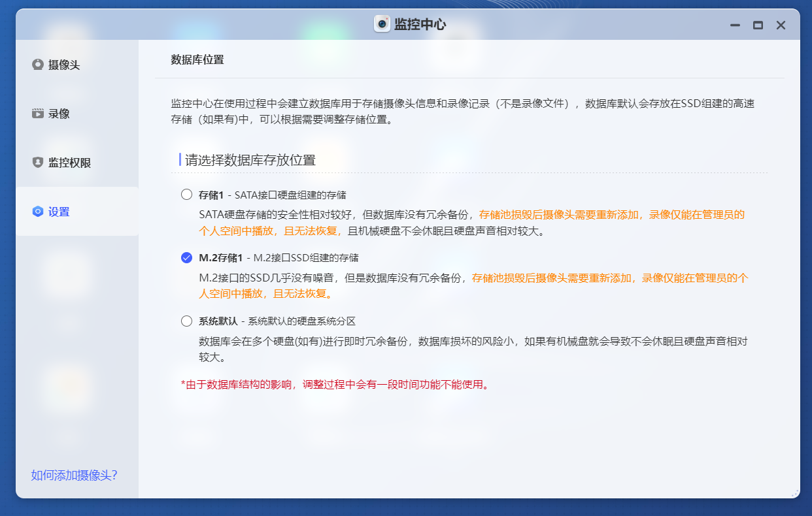Click the film clapper icon beside 录像
The image size is (812, 516).
(38, 114)
